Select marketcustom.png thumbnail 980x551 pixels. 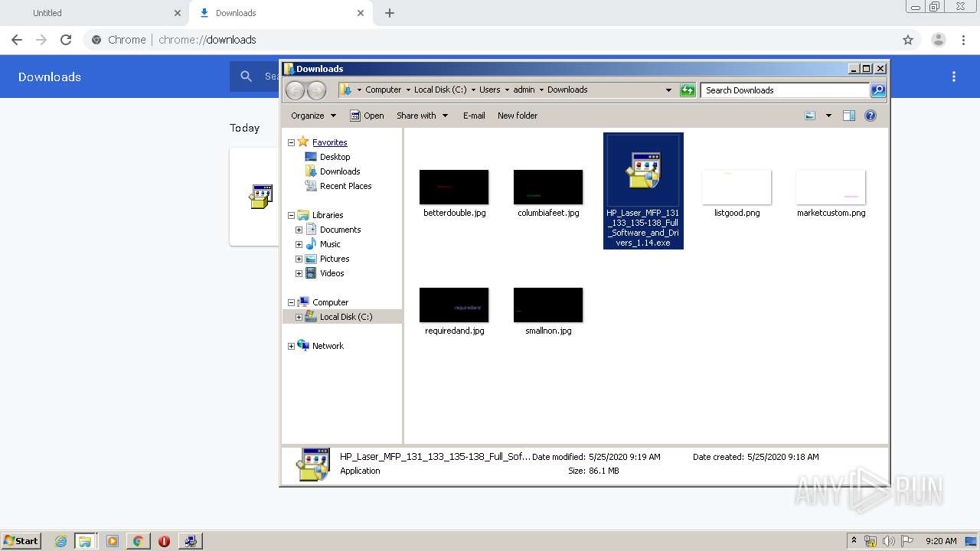pyautogui.click(x=831, y=187)
